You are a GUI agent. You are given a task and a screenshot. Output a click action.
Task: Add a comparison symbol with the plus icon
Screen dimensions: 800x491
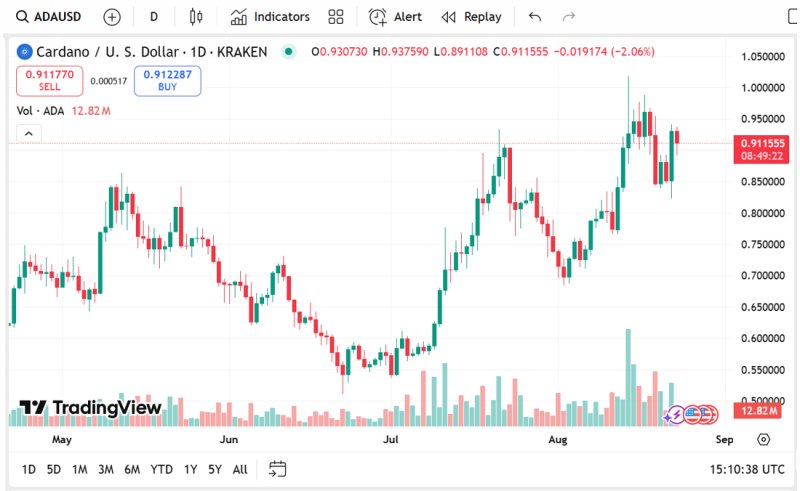point(112,17)
